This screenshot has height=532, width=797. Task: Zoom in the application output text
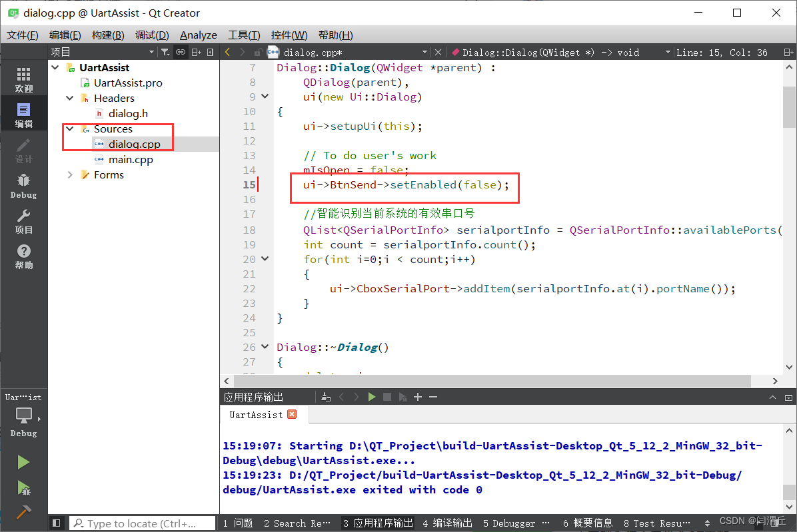(418, 397)
